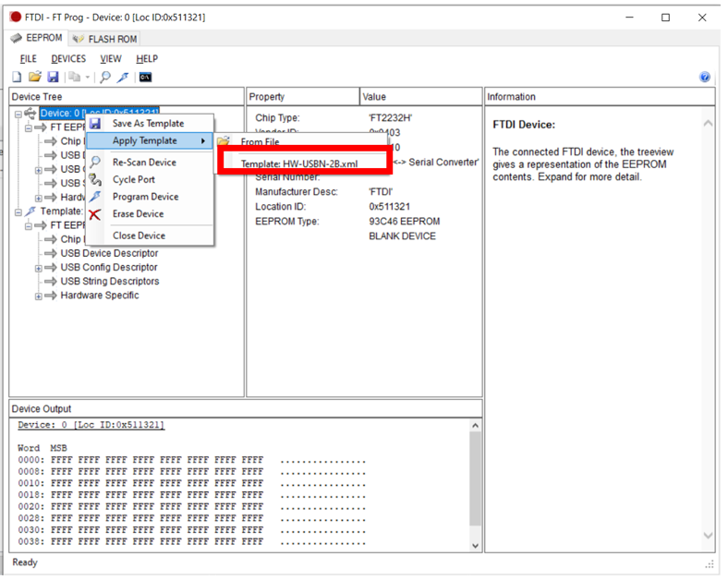Screen dimensions: 728x580
Task: Open a template file via toolbar folder icon
Action: [35, 77]
